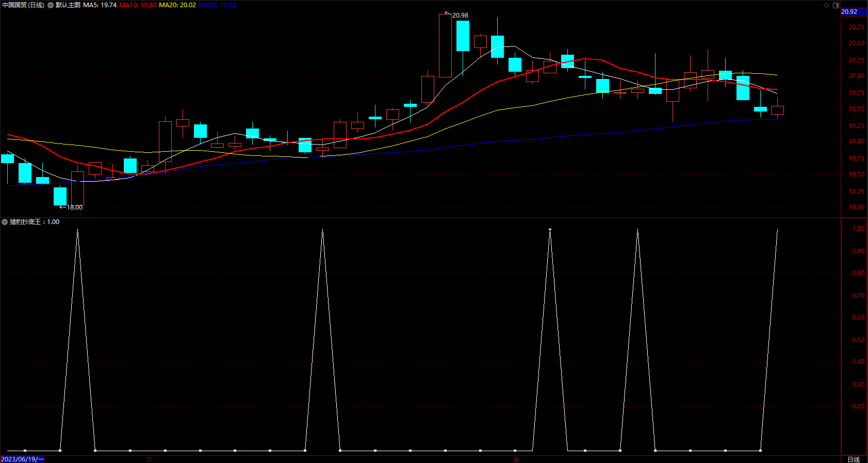
Task: Click the MA5: 19.74 indicator value
Action: click(x=100, y=5)
